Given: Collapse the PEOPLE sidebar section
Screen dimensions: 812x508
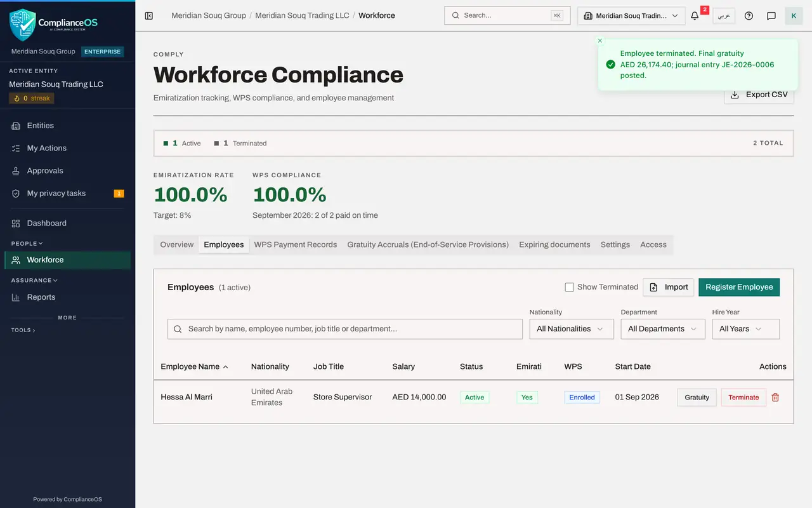Looking at the screenshot, I should pyautogui.click(x=27, y=243).
